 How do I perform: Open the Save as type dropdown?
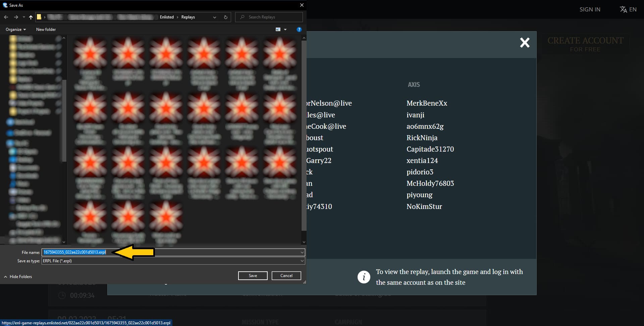coord(173,261)
